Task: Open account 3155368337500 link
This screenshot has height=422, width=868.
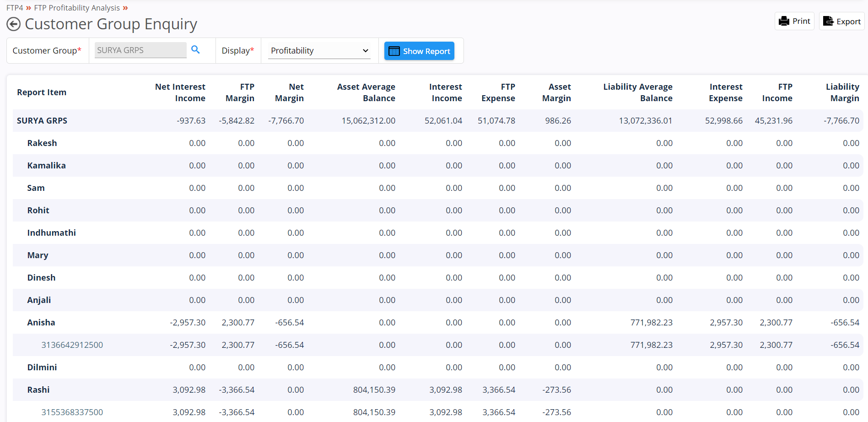Action: [x=72, y=412]
